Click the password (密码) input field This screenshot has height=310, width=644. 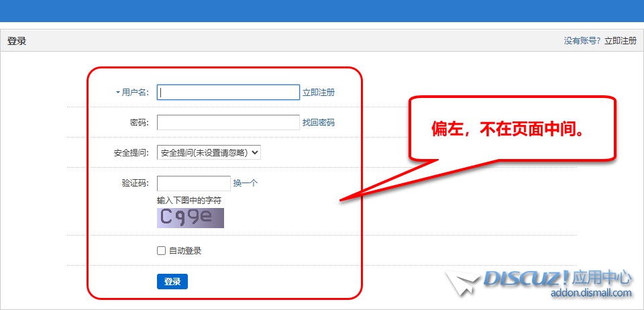click(228, 122)
